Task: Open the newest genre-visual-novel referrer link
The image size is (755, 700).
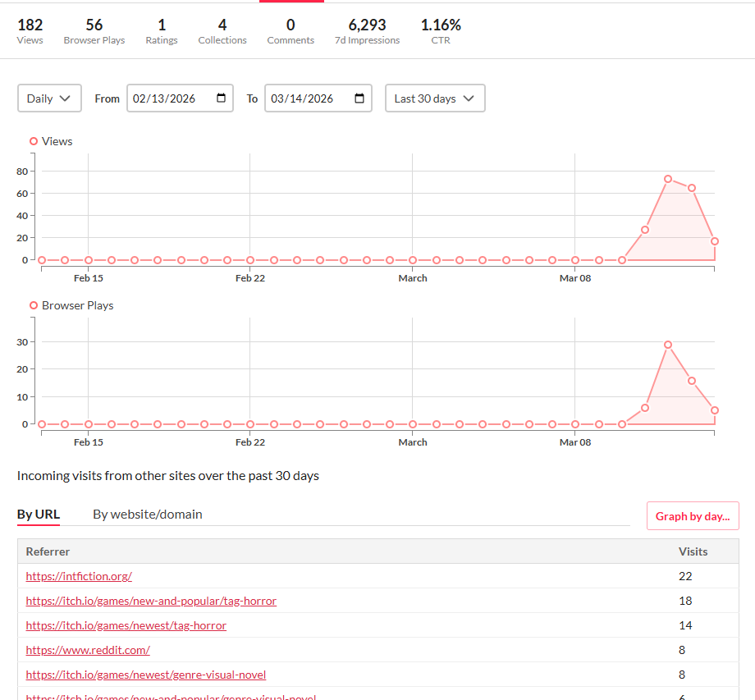Action: click(146, 675)
